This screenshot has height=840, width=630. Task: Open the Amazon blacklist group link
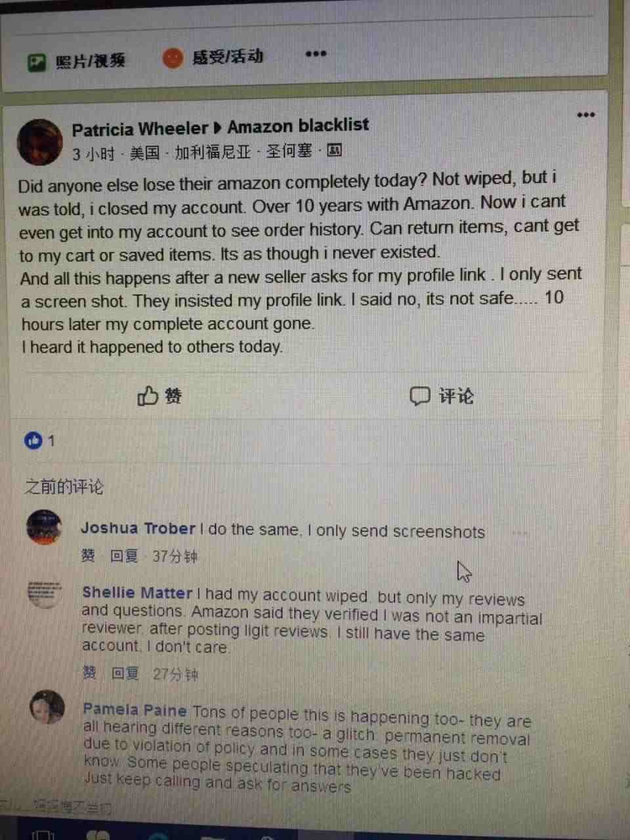tap(298, 125)
